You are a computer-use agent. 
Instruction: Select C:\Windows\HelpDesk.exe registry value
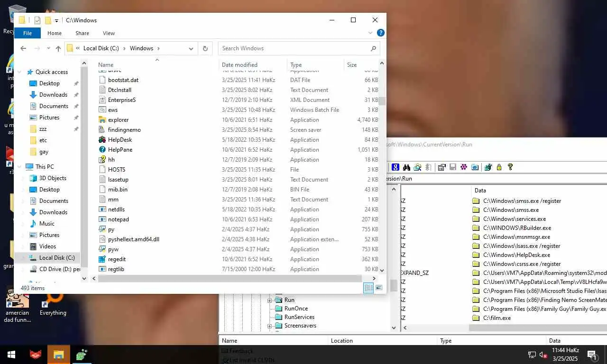click(516, 255)
